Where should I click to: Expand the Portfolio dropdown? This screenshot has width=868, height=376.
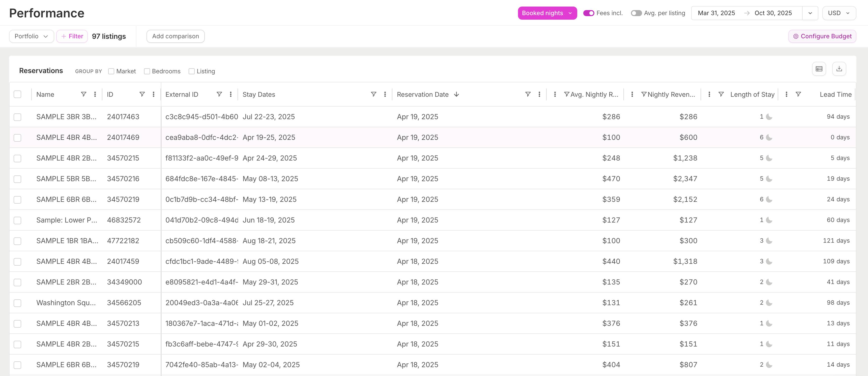pyautogui.click(x=31, y=36)
